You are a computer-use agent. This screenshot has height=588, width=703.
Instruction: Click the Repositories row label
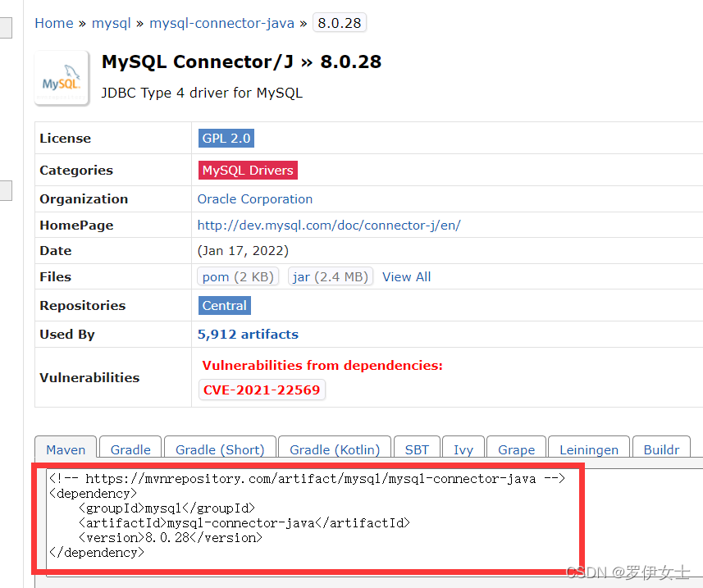(x=83, y=305)
